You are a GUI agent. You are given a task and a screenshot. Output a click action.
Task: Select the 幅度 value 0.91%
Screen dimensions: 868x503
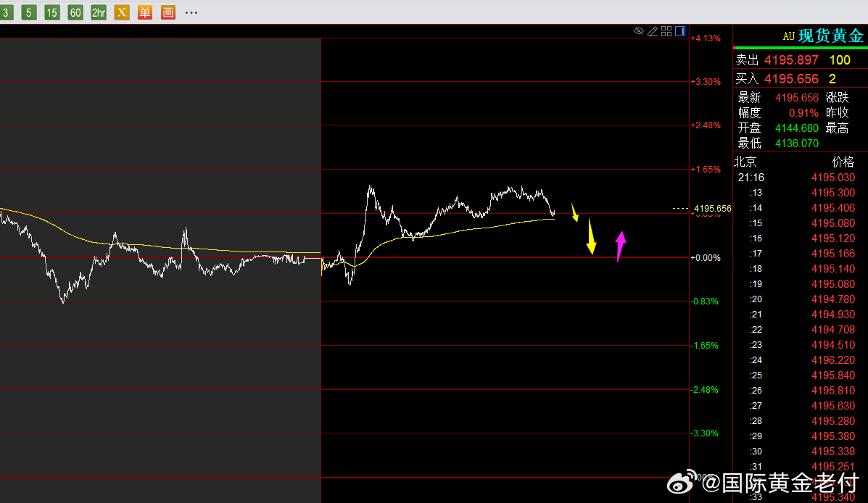pyautogui.click(x=803, y=113)
